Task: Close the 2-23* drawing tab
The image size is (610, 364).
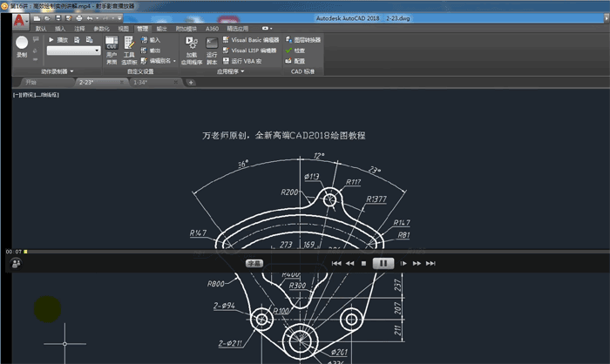Action: pos(122,83)
